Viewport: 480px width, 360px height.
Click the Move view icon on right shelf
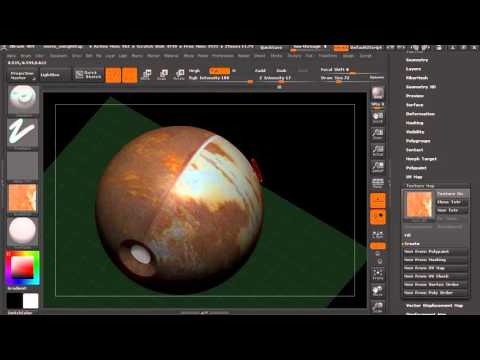[378, 290]
